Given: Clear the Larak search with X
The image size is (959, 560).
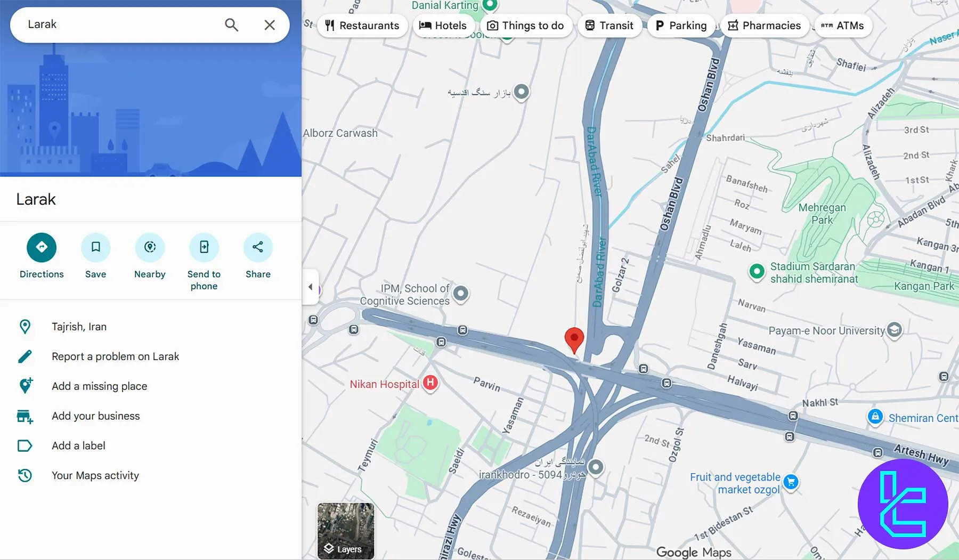Looking at the screenshot, I should pos(270,25).
